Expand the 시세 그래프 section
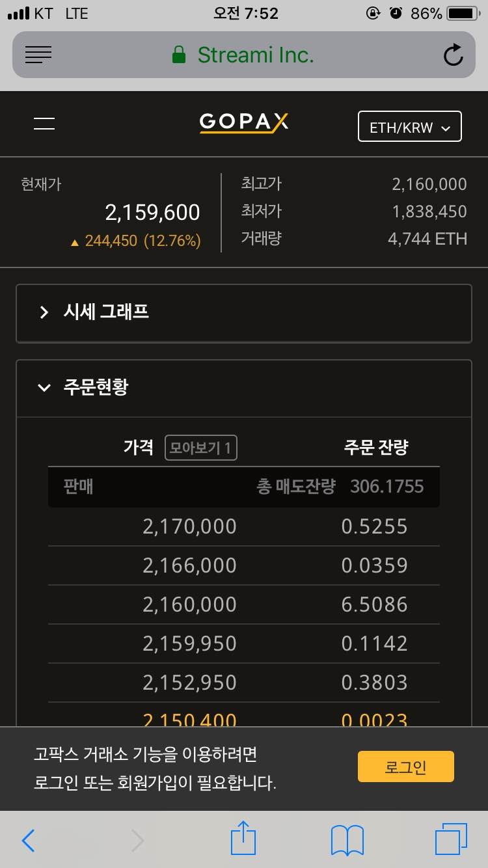This screenshot has height=868, width=488. [244, 314]
